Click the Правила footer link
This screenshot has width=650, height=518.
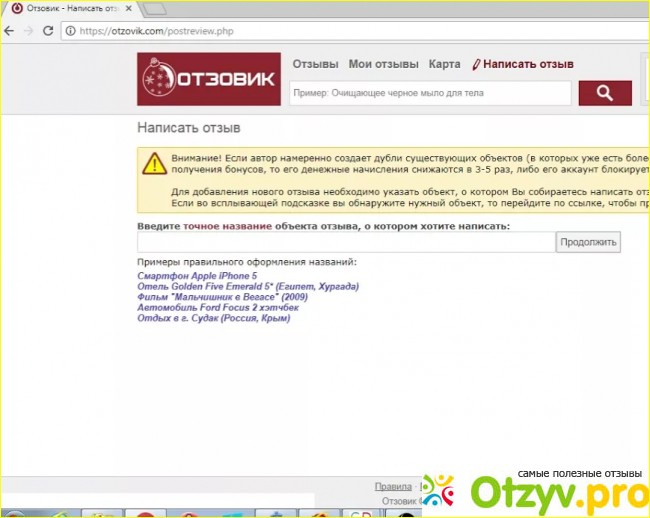pos(393,486)
